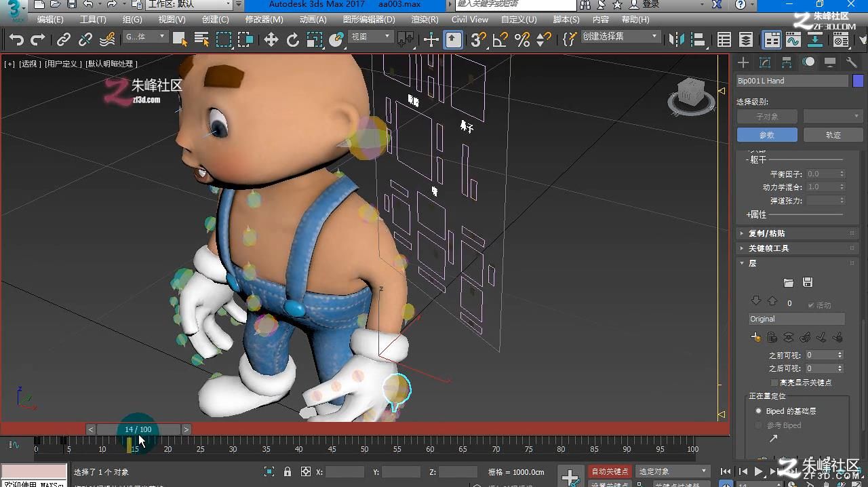Click the Mirror tool
The width and height of the screenshot is (868, 487).
676,39
